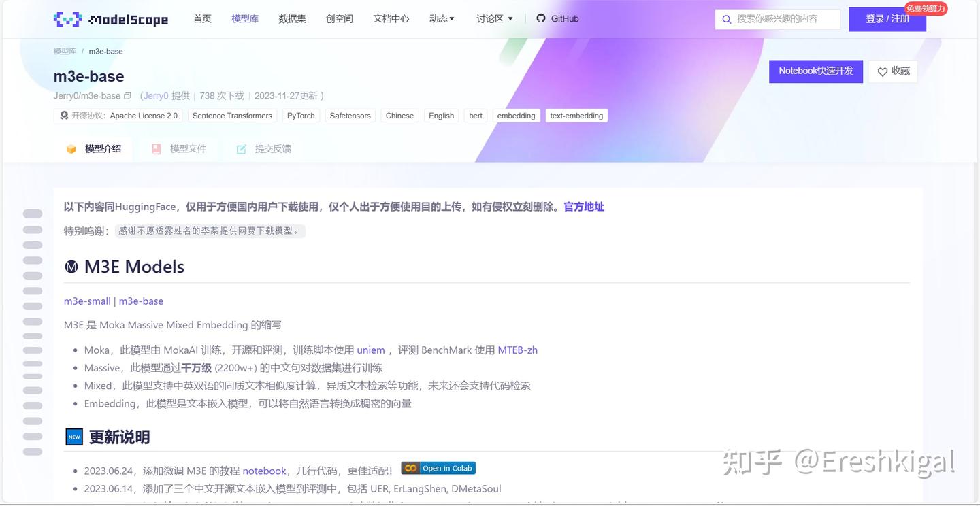The image size is (980, 506).
Task: Select the 数据集 navigation item
Action: pos(292,18)
